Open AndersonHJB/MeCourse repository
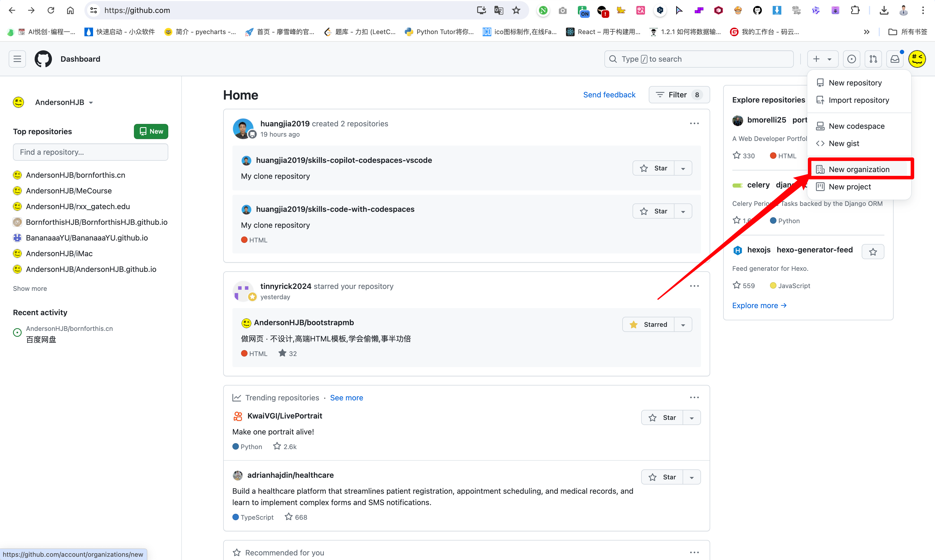 coord(69,191)
